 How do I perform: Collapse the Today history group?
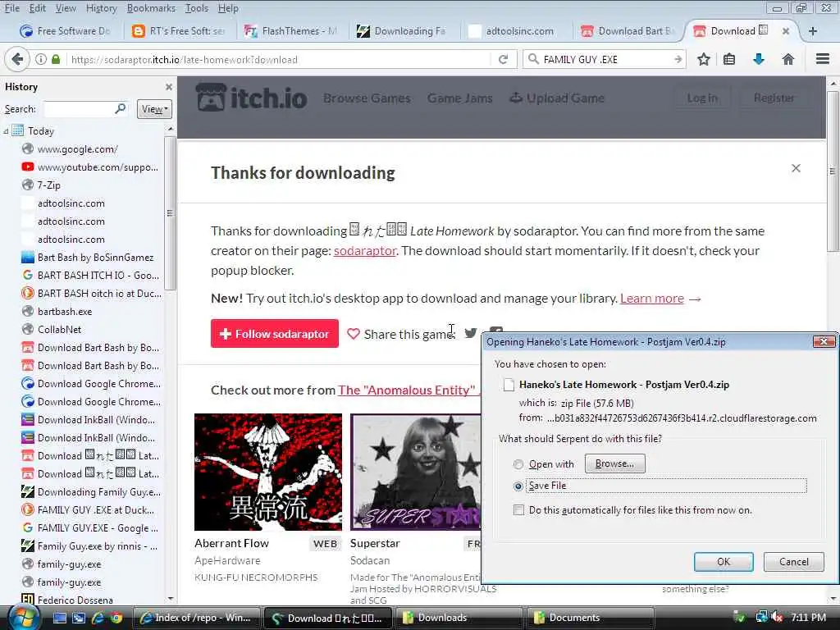click(x=6, y=131)
